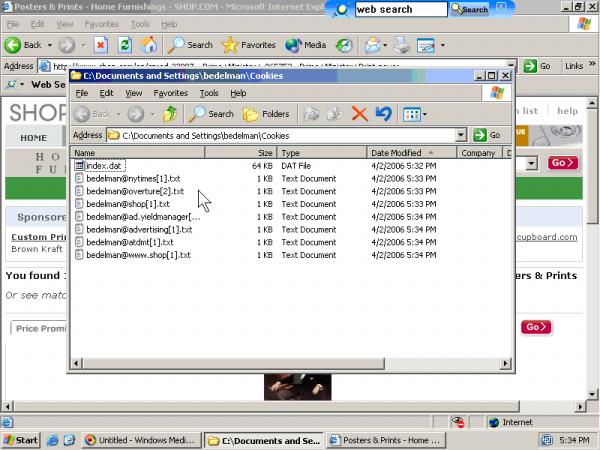The image size is (600, 450).
Task: Click Move To icon in Cookies toolbar
Action: [x=311, y=114]
